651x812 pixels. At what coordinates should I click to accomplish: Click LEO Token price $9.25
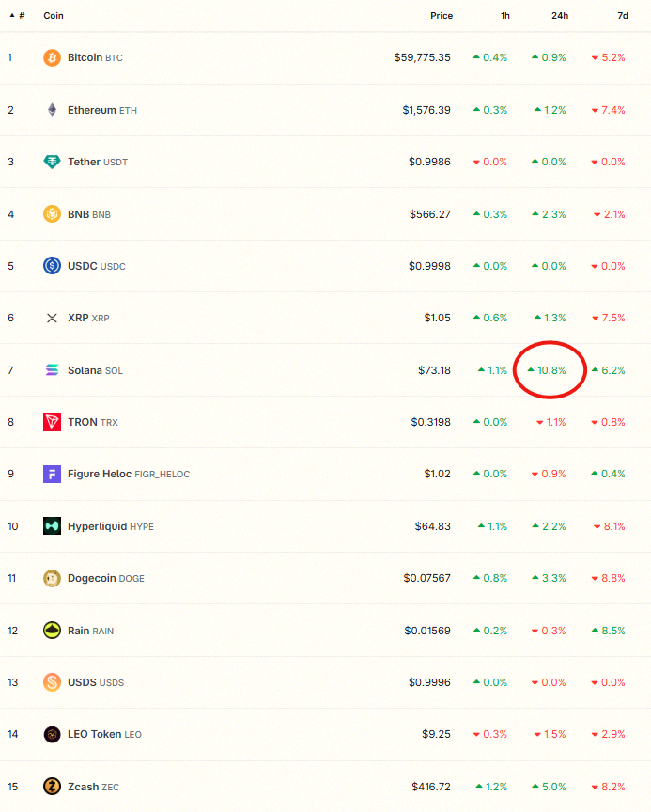436,734
